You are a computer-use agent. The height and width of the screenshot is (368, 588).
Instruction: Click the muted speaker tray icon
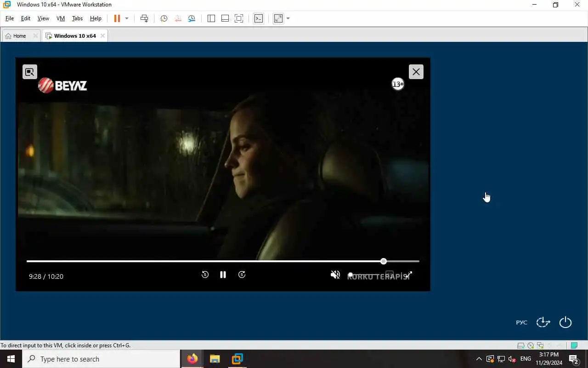(512, 359)
